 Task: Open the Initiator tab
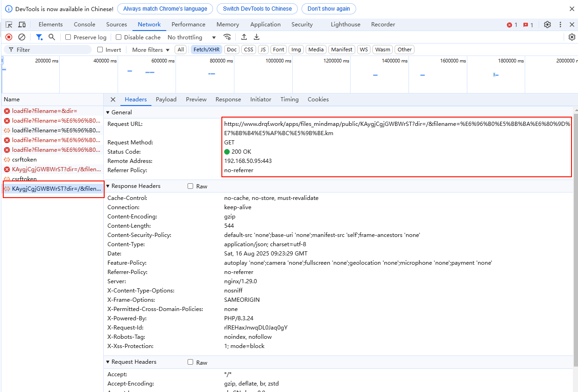pyautogui.click(x=261, y=100)
